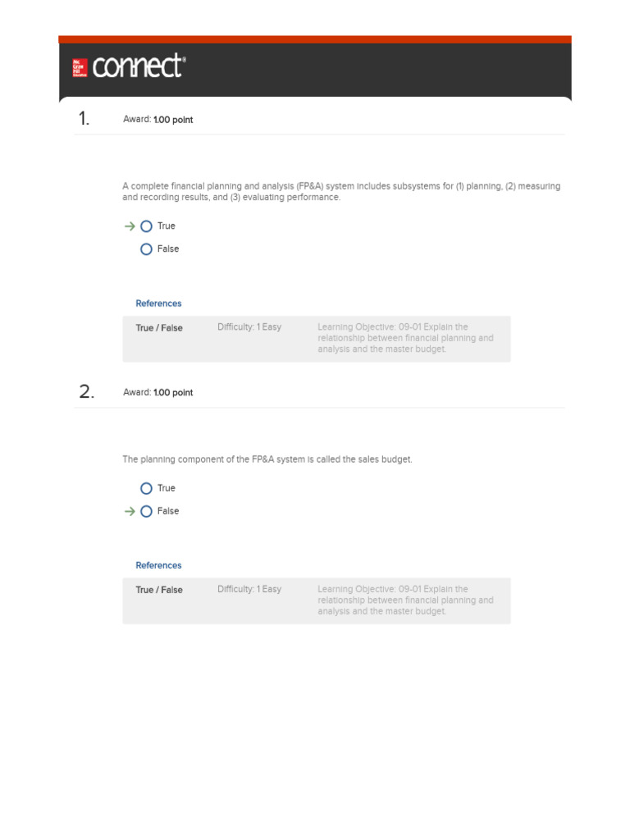Click question 1's Award 1.00 point label

click(x=157, y=120)
